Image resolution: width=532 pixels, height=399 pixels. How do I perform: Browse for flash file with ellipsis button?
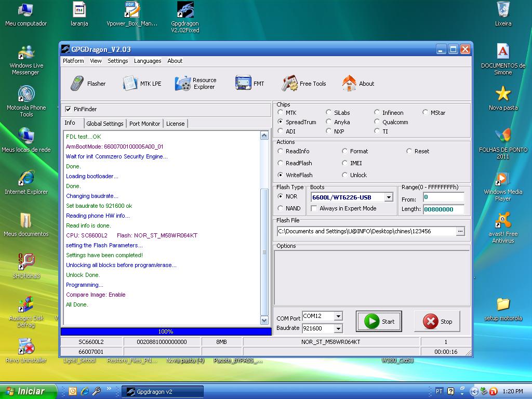460,231
